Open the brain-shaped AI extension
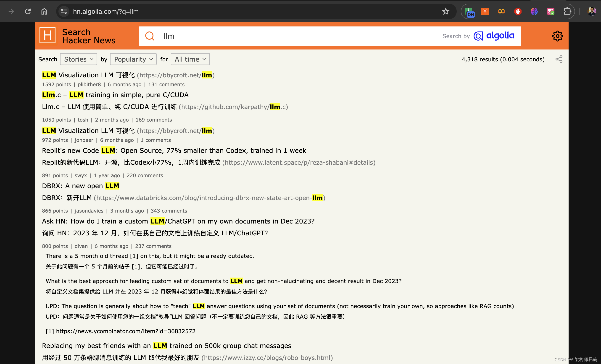Image resolution: width=601 pixels, height=364 pixels. pyautogui.click(x=534, y=11)
